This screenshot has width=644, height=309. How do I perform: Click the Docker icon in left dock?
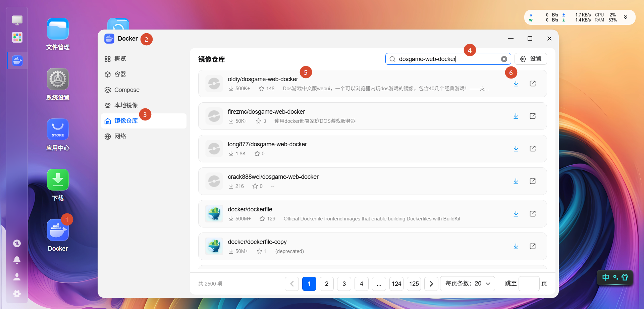[x=17, y=61]
